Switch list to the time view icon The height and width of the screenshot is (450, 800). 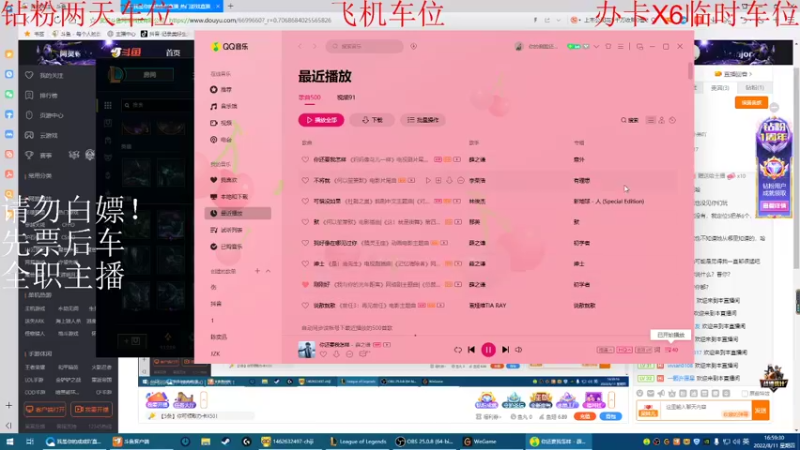(672, 120)
